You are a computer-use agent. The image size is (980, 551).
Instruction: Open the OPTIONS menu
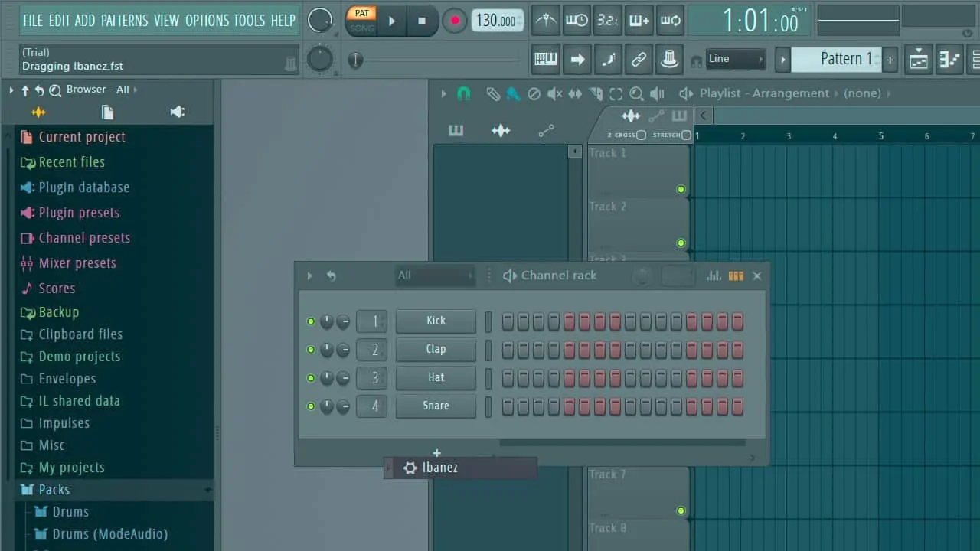click(207, 21)
